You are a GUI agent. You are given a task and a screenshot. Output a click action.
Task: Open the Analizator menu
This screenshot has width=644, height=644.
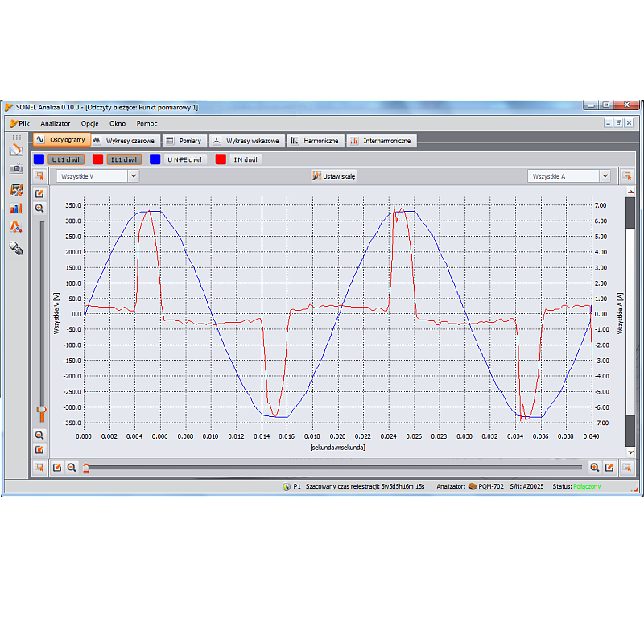click(56, 123)
